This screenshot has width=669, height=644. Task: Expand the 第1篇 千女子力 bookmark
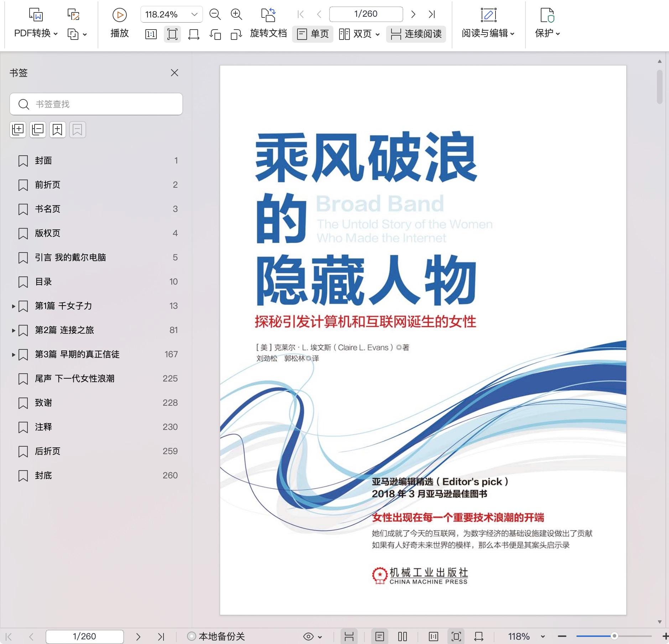pyautogui.click(x=13, y=306)
